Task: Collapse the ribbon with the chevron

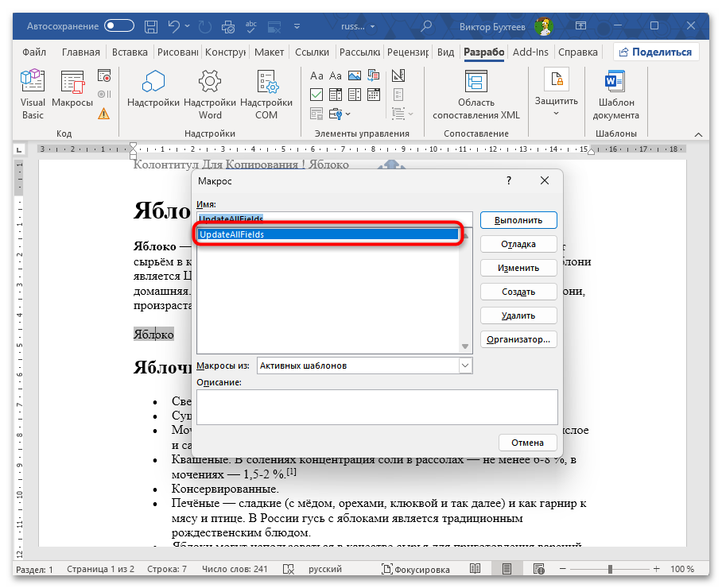Action: pos(698,134)
